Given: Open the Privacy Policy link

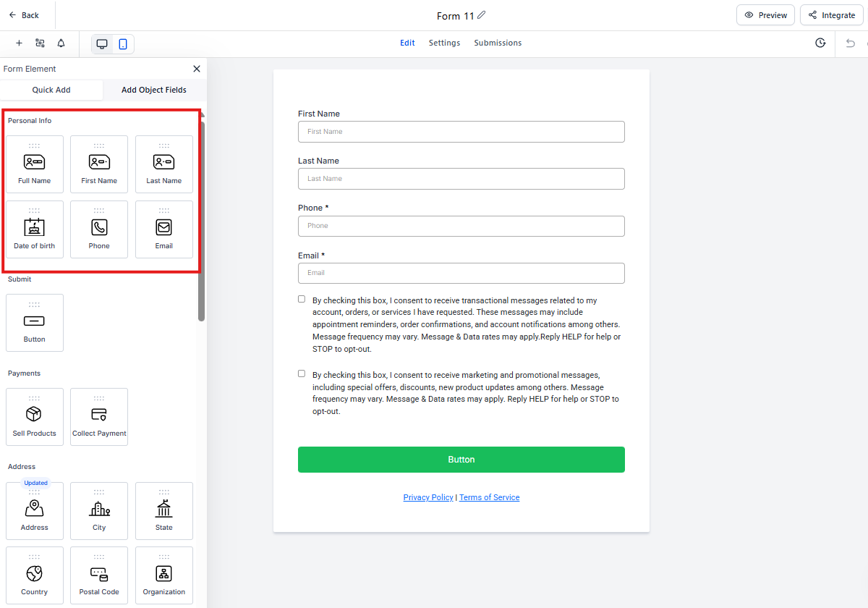Looking at the screenshot, I should [x=428, y=497].
